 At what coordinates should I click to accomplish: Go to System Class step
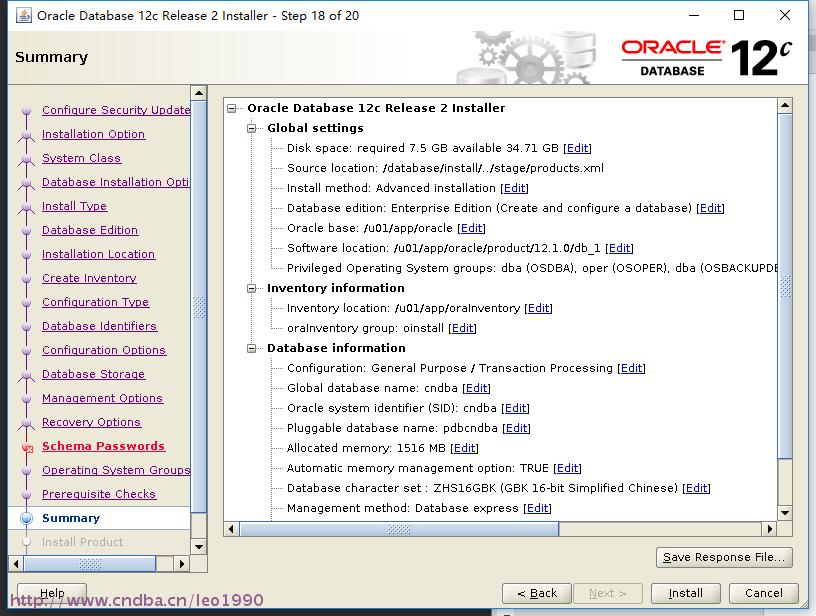click(x=82, y=158)
